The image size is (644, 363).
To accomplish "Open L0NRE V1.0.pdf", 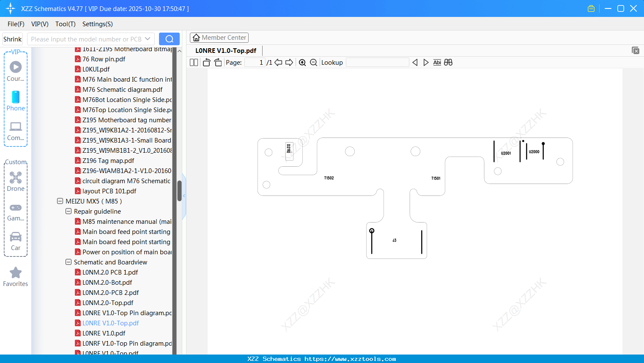I will pyautogui.click(x=104, y=333).
